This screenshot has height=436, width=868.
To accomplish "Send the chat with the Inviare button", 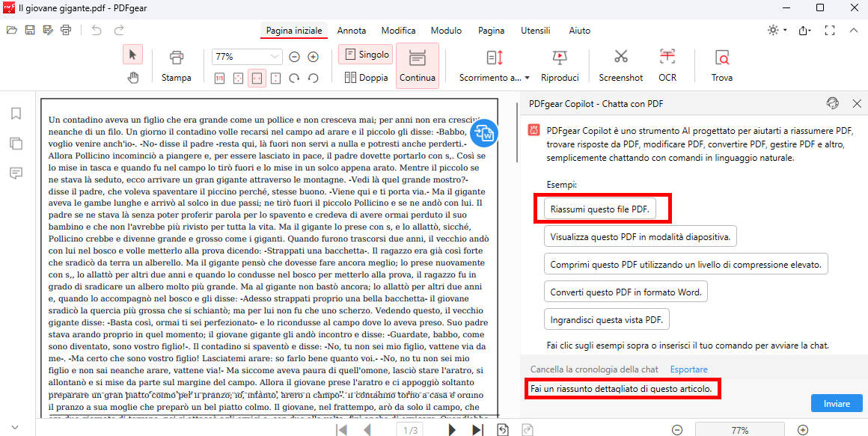I will coord(837,403).
